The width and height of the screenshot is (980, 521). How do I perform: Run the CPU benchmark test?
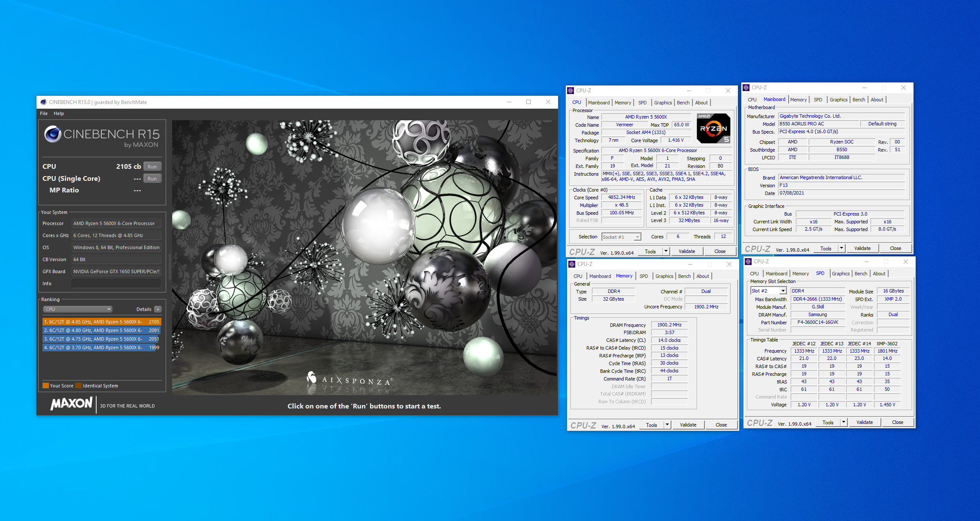coord(152,167)
